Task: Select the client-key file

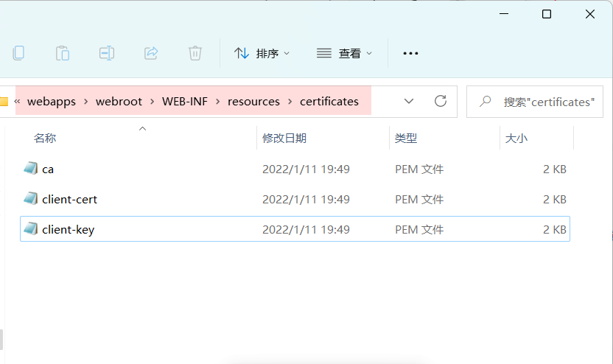Action: (x=295, y=229)
